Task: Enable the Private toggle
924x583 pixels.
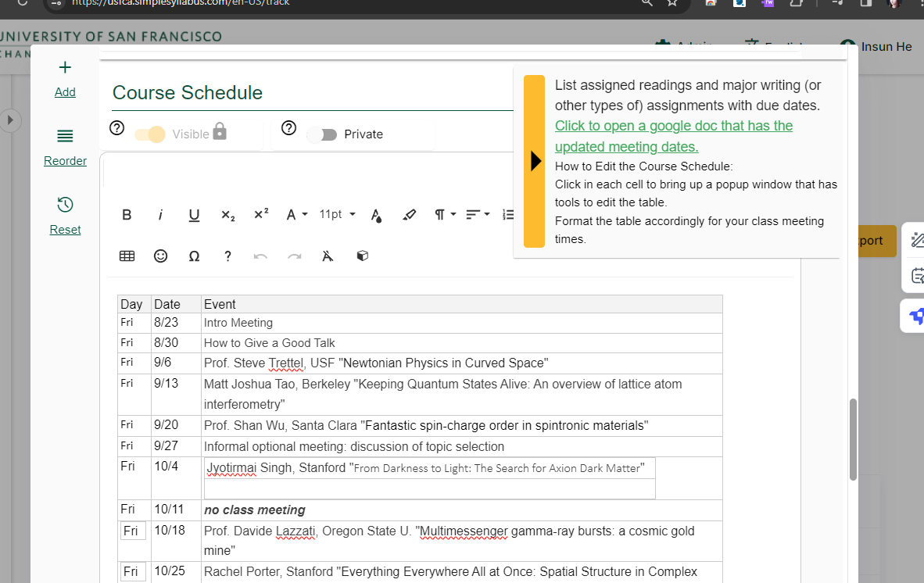Action: [322, 134]
